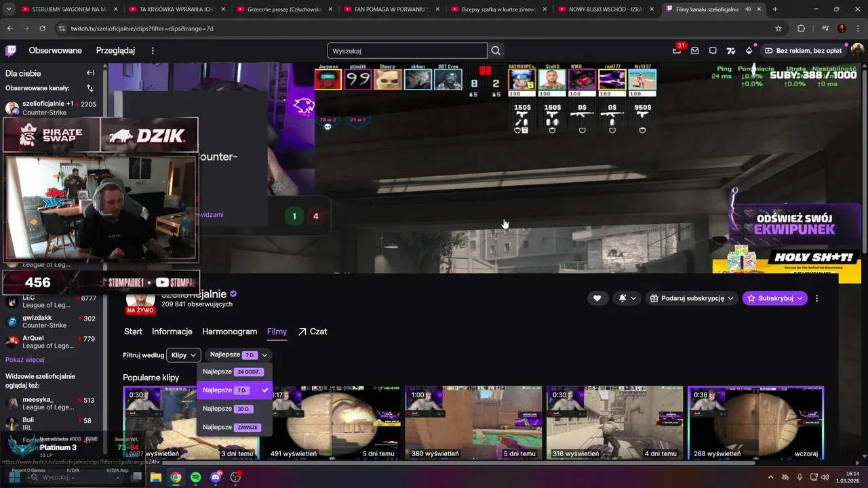Open channel options three-dot menu
Image resolution: width=868 pixels, height=488 pixels.
click(x=816, y=298)
